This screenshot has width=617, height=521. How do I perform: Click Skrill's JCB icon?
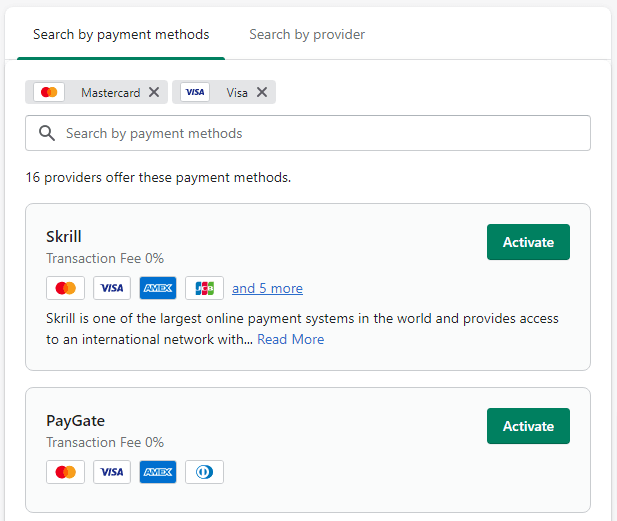(204, 288)
